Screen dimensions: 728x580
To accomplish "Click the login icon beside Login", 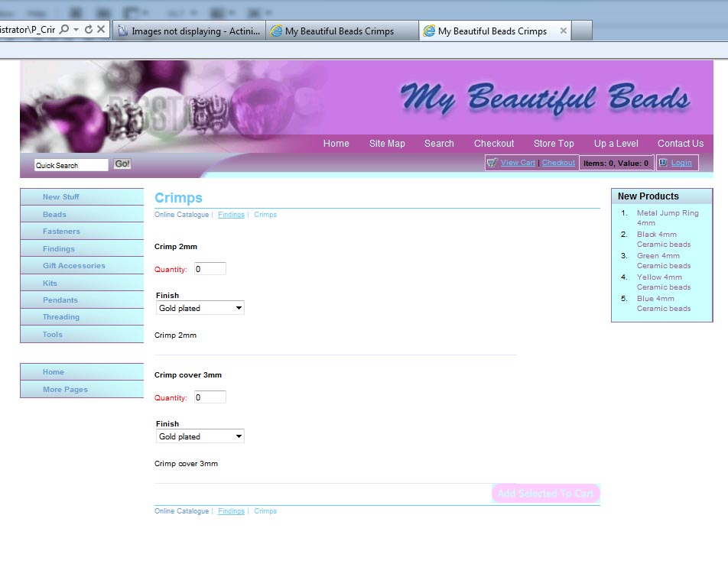I will coord(663,163).
